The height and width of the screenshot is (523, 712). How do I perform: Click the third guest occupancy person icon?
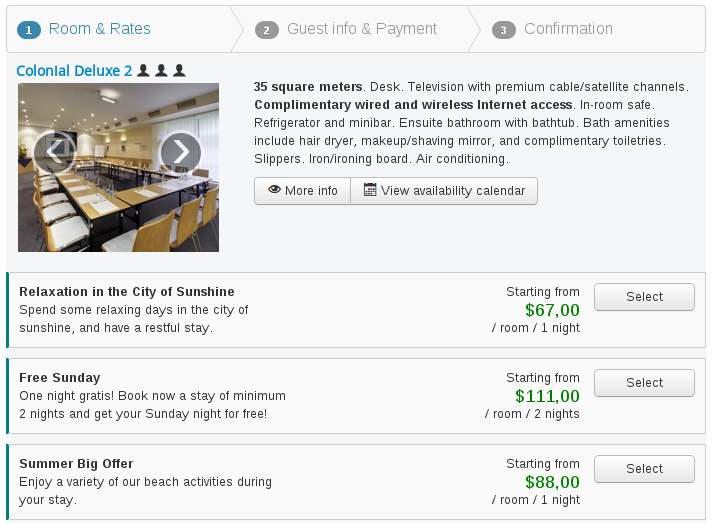179,71
